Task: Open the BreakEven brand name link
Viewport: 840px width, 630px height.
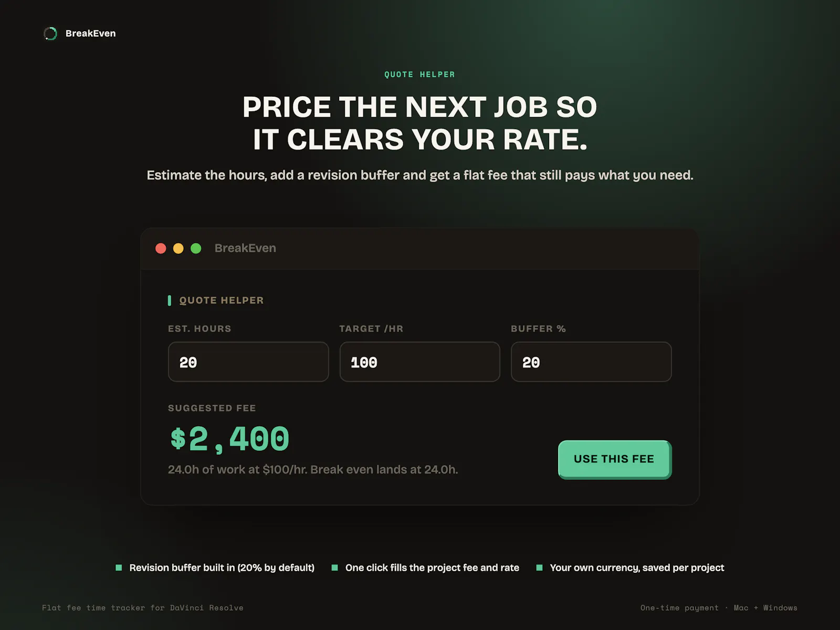Action: coord(90,34)
